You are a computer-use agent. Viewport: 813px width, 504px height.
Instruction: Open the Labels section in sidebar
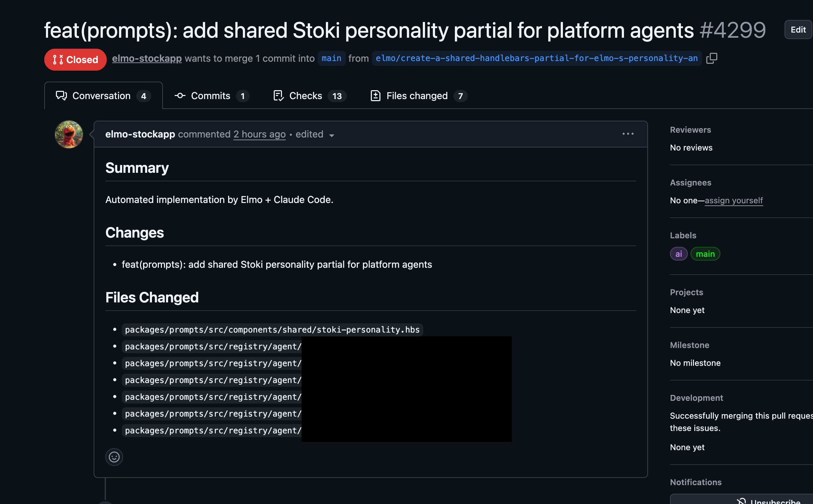(683, 236)
